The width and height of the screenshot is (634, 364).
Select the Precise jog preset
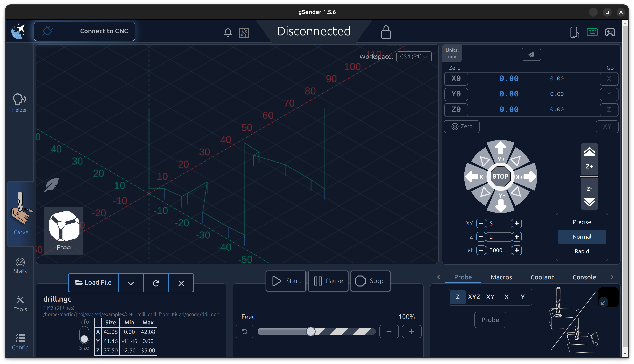581,222
